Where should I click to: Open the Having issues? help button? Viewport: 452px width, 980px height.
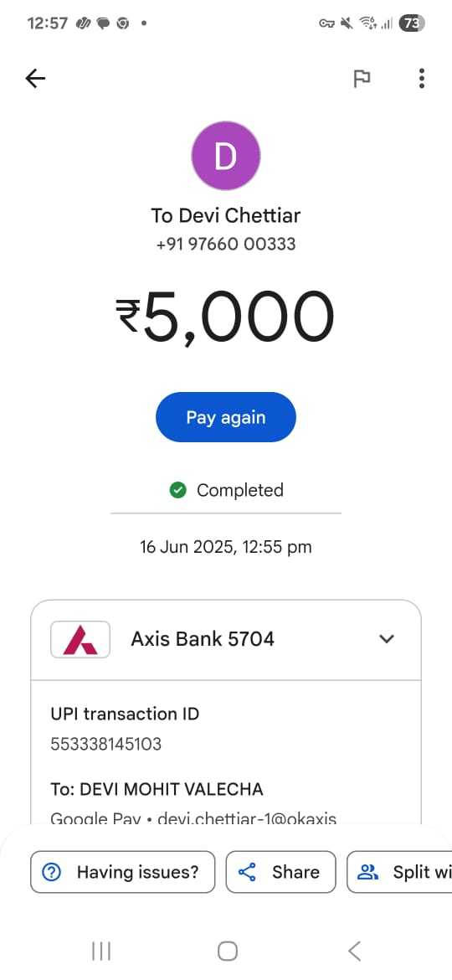(123, 872)
